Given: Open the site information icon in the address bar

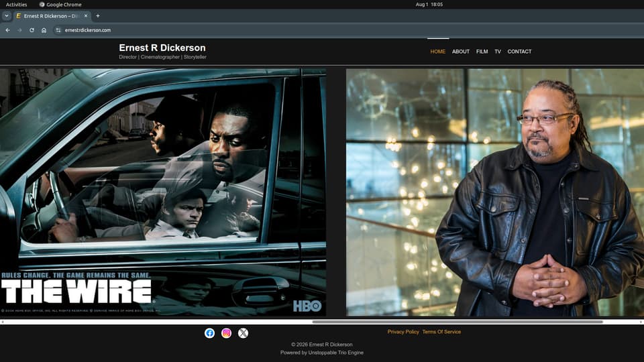Looking at the screenshot, I should coord(58,30).
